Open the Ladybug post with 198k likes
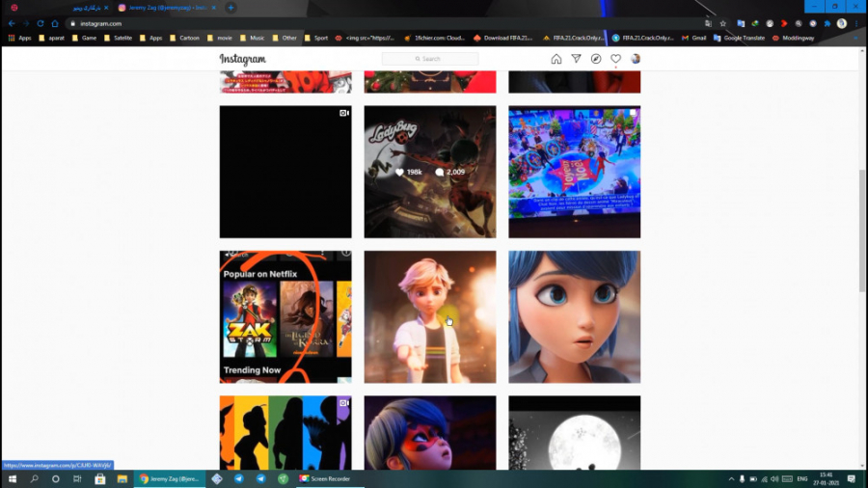The image size is (868, 488). point(430,172)
